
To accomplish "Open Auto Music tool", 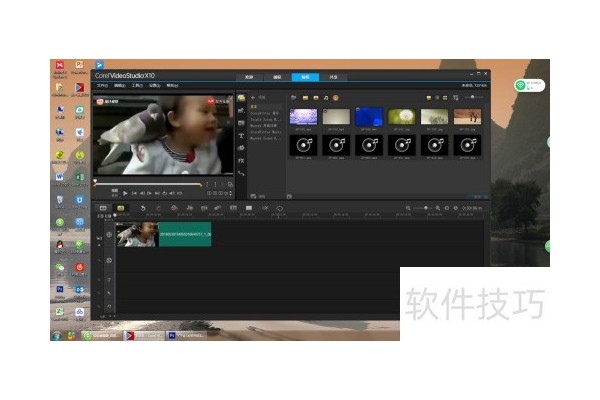I will pyautogui.click(x=204, y=208).
